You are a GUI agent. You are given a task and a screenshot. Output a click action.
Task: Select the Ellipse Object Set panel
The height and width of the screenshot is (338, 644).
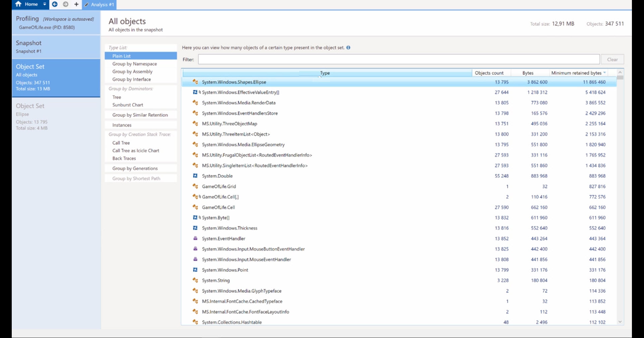click(x=56, y=116)
